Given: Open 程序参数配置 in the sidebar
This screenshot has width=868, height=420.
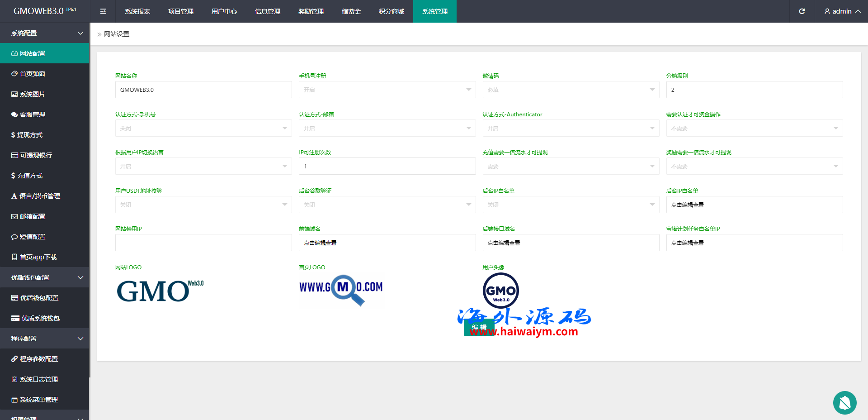Looking at the screenshot, I should point(39,359).
